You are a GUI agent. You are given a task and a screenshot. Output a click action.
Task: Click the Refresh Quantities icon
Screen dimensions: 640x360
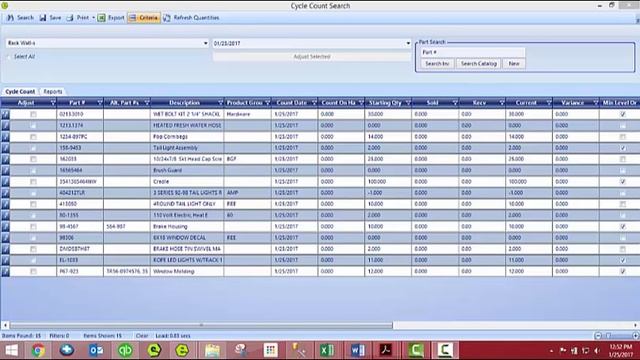pos(167,18)
